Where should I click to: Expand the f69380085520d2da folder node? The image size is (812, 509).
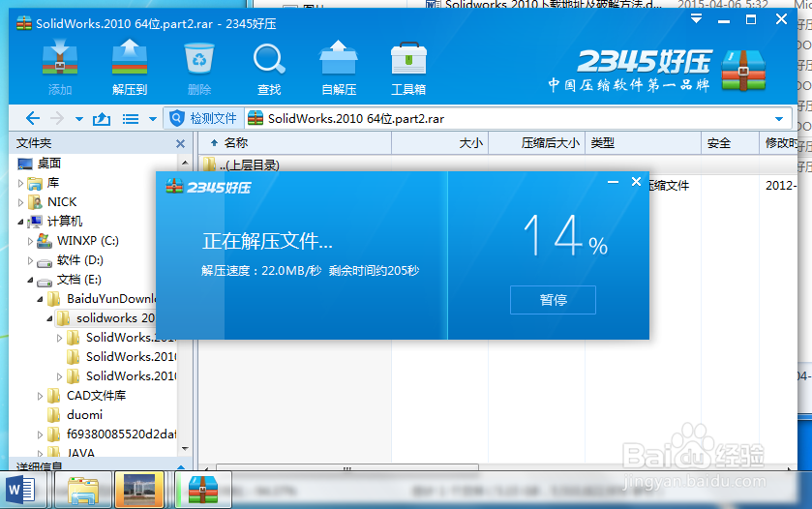[x=40, y=434]
